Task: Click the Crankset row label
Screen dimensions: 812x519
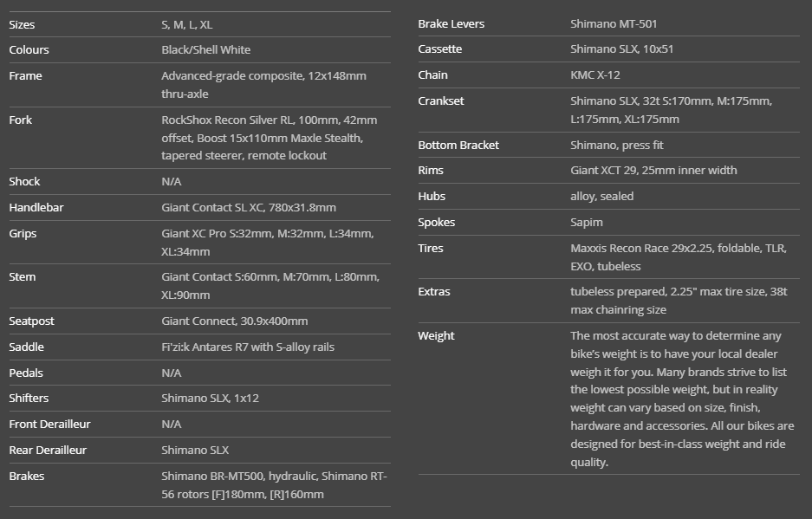Action: click(x=440, y=101)
